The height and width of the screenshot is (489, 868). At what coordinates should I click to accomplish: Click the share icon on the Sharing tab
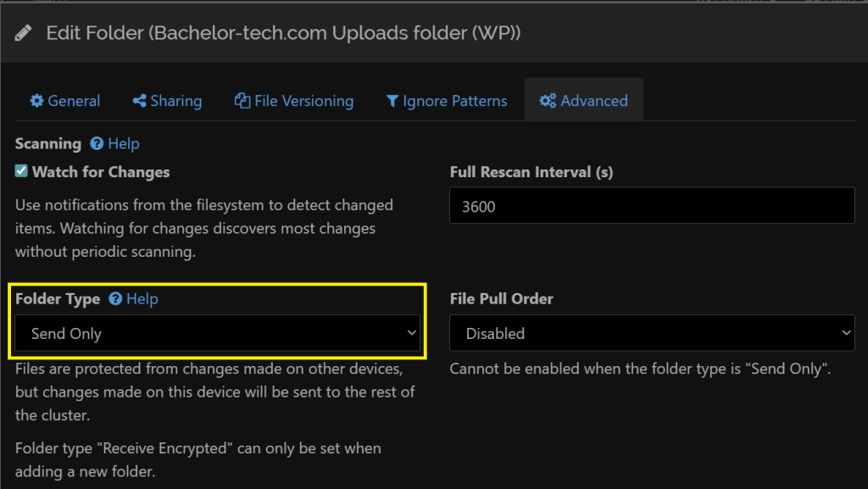coord(139,100)
